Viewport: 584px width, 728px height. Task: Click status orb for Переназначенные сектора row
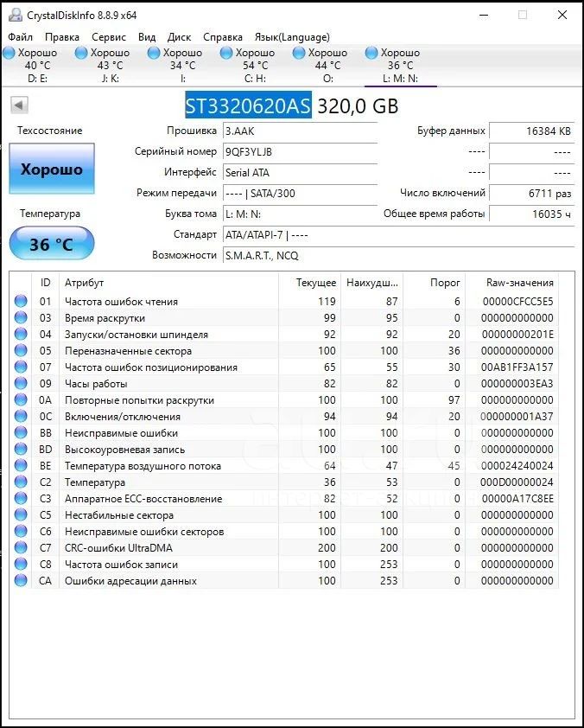(21, 350)
